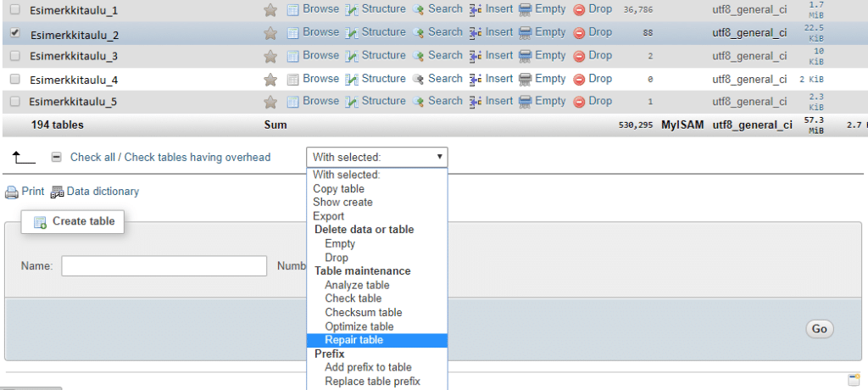Click Insert icon for Esimerkkitaulu_5

pyautogui.click(x=476, y=102)
